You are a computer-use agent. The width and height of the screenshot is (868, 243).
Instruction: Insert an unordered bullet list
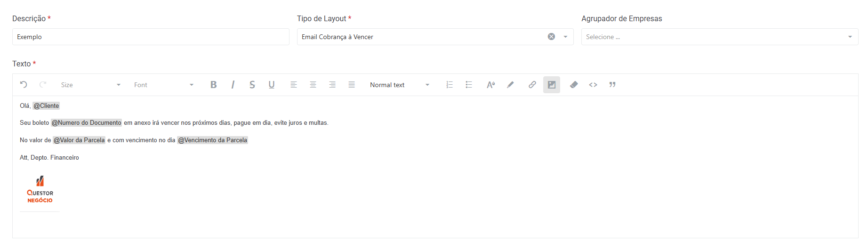pos(469,85)
